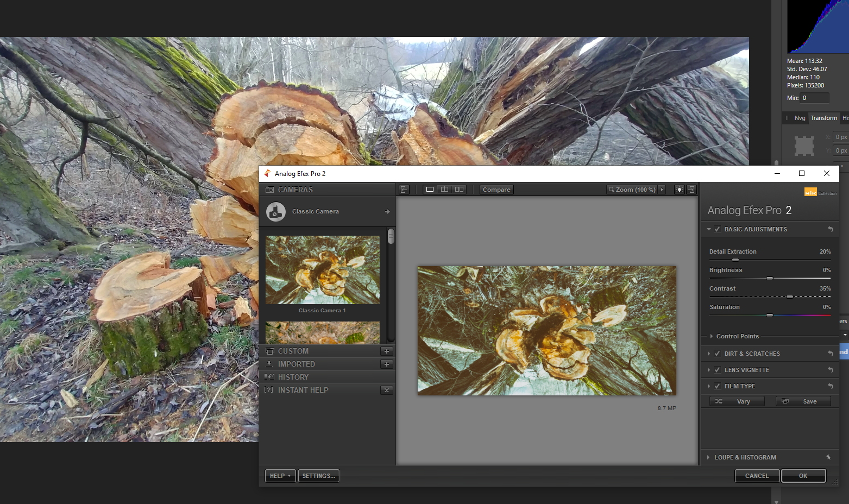Open the Help dropdown menu

pos(280,476)
